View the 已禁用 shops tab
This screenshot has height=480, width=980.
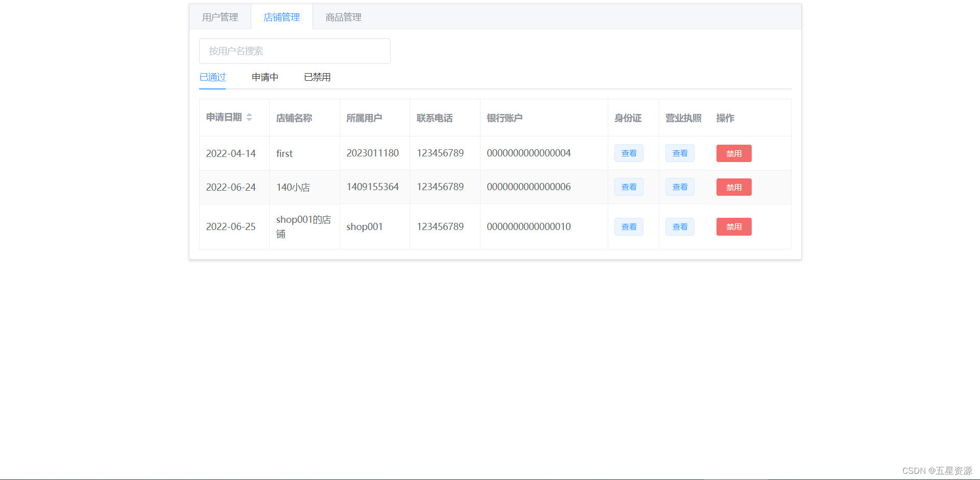[317, 77]
